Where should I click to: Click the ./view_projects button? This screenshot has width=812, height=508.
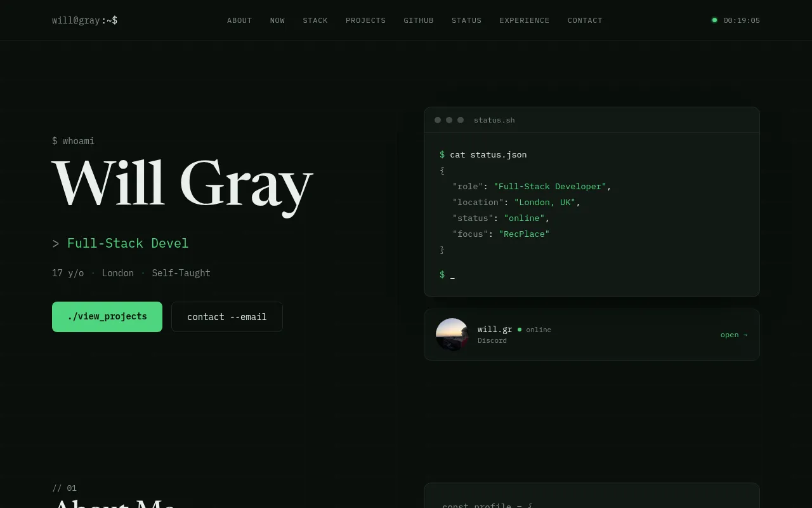click(x=107, y=317)
